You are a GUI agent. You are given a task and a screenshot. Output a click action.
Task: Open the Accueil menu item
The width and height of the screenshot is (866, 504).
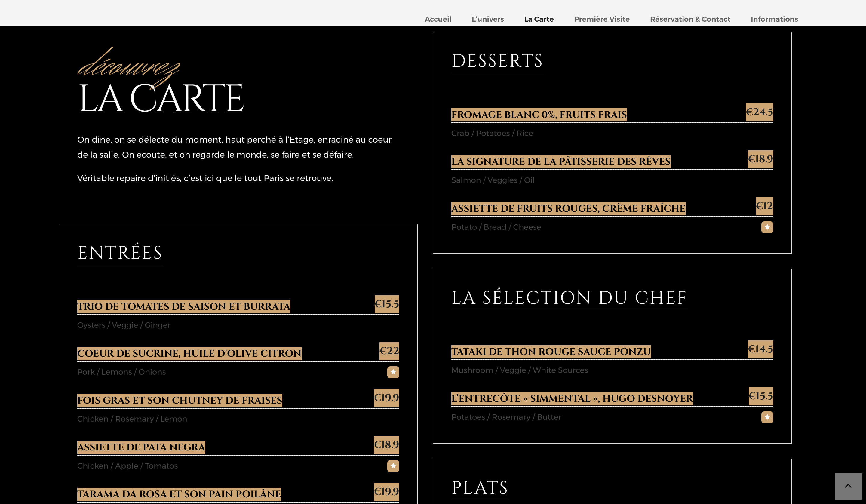(438, 19)
